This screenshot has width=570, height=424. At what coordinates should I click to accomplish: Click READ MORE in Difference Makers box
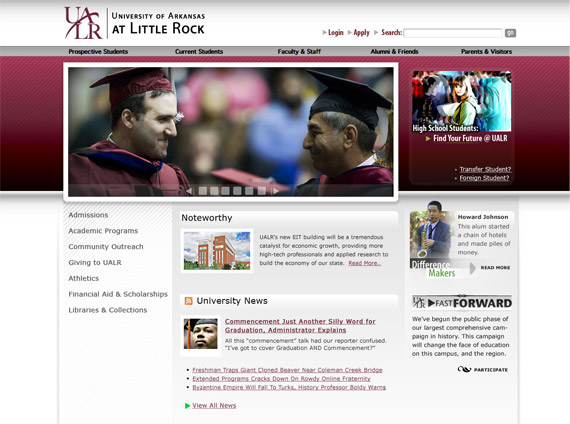[495, 268]
